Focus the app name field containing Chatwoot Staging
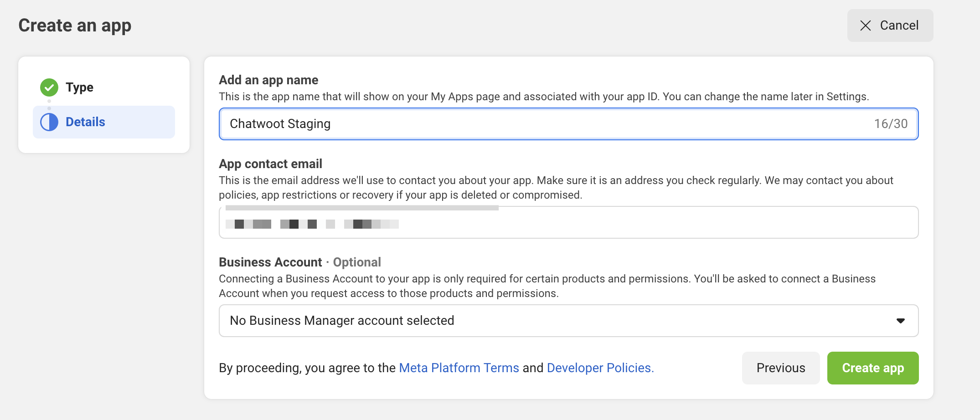 tap(568, 124)
